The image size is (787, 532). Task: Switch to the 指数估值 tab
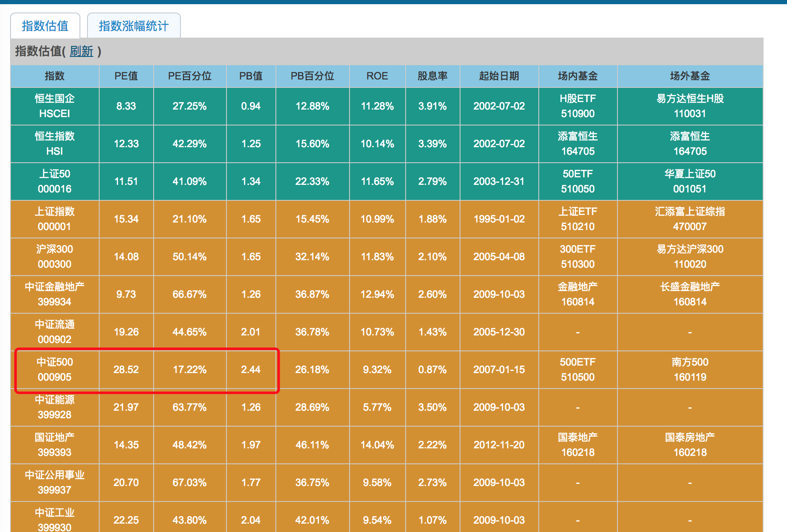tap(45, 26)
